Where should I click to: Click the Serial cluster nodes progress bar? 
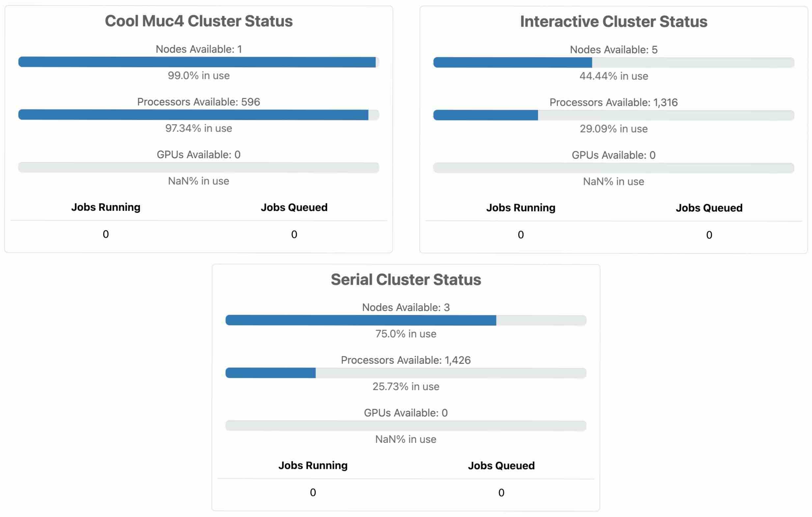[406, 320]
